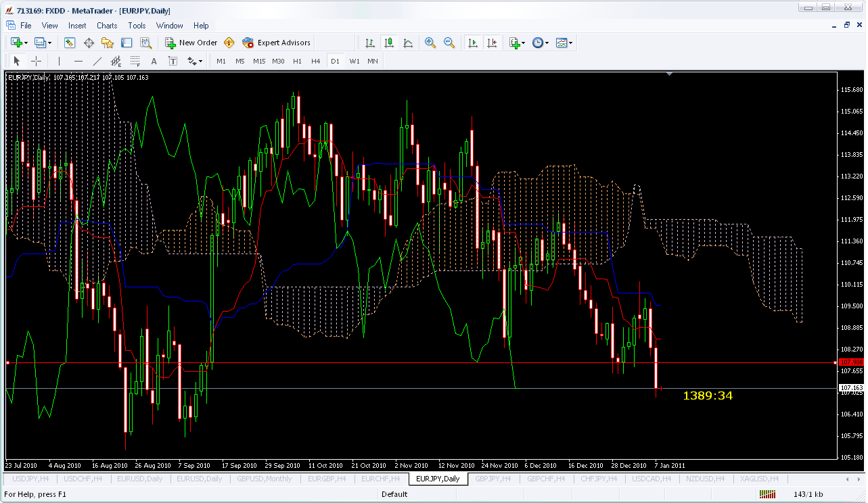Click the New Order button
The height and width of the screenshot is (503, 868).
pyautogui.click(x=191, y=43)
